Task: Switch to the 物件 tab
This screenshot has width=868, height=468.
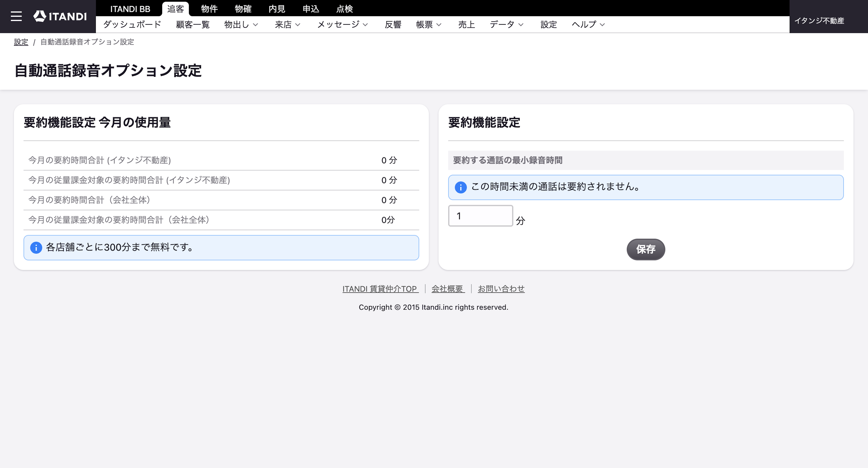Action: click(x=209, y=9)
